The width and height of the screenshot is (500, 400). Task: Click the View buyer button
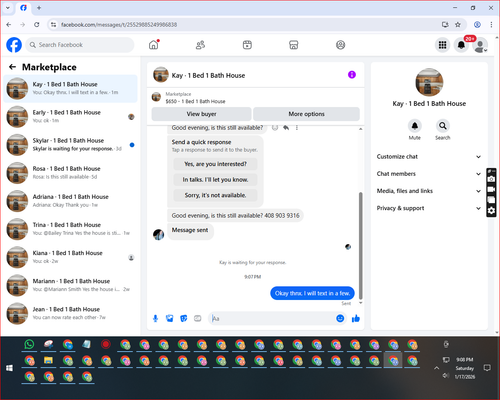click(201, 114)
